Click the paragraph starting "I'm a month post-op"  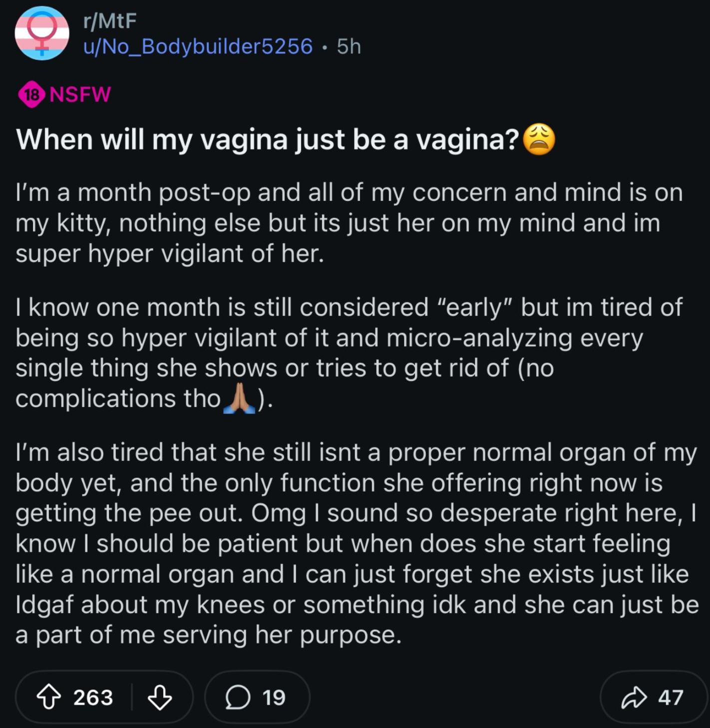[349, 223]
